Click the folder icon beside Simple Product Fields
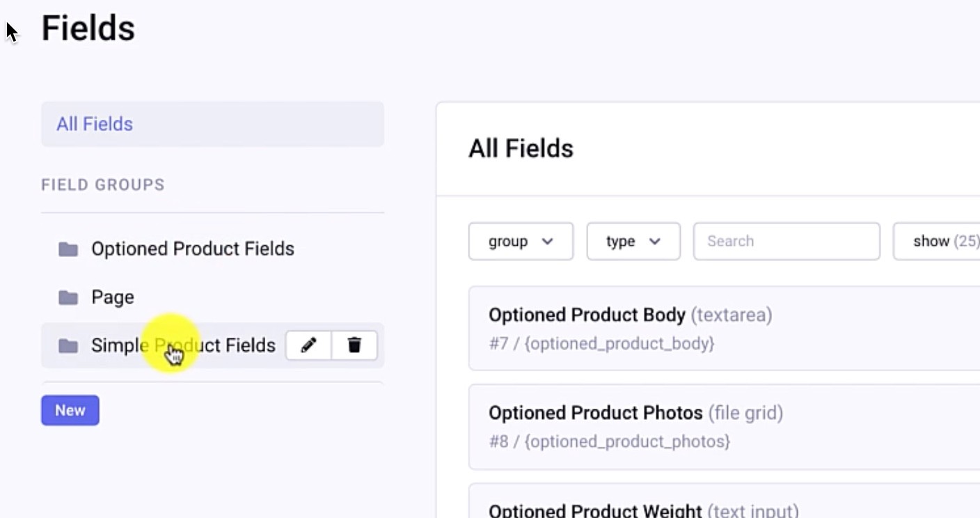 (69, 345)
